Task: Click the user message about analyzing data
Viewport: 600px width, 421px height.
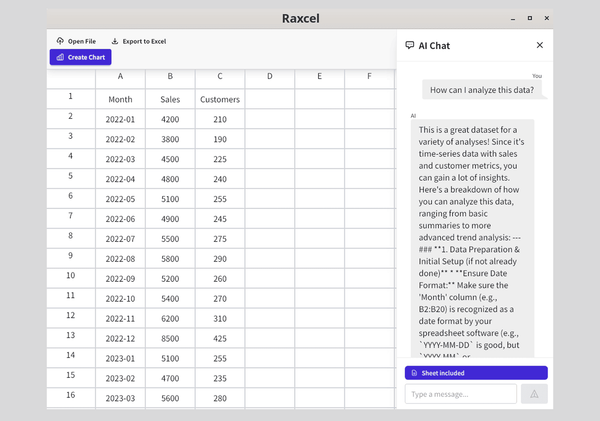Action: (x=481, y=90)
